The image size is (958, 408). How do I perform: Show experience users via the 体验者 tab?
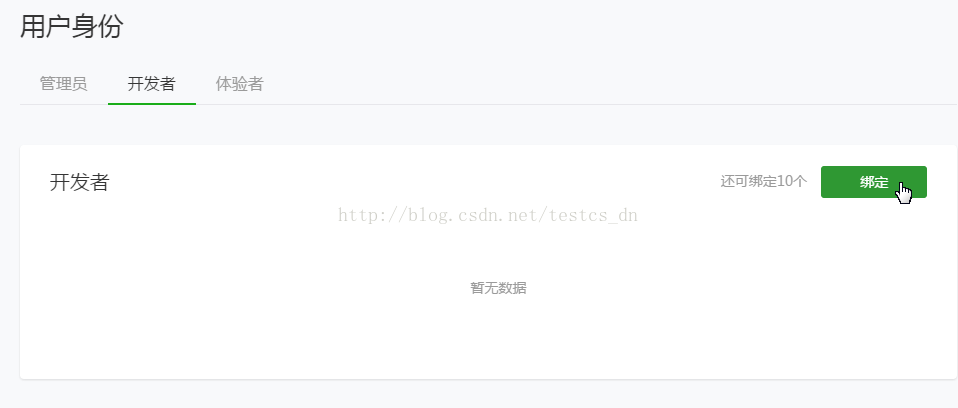pyautogui.click(x=240, y=84)
